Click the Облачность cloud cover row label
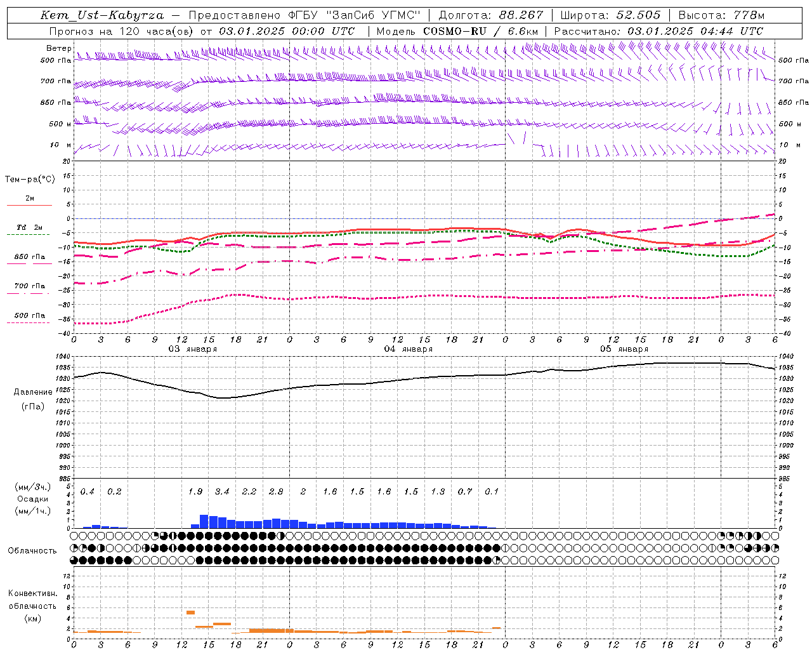The height and width of the screenshot is (650, 812). pyautogui.click(x=32, y=551)
